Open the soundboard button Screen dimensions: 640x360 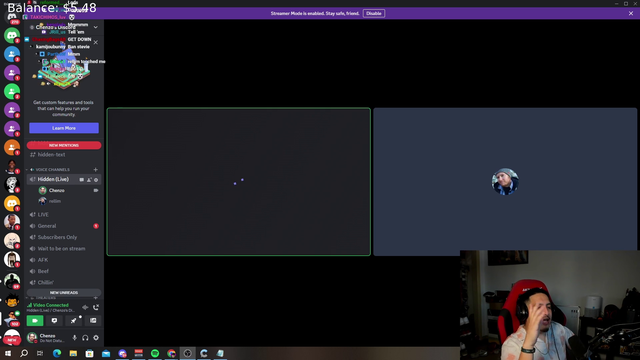pyautogui.click(x=93, y=321)
